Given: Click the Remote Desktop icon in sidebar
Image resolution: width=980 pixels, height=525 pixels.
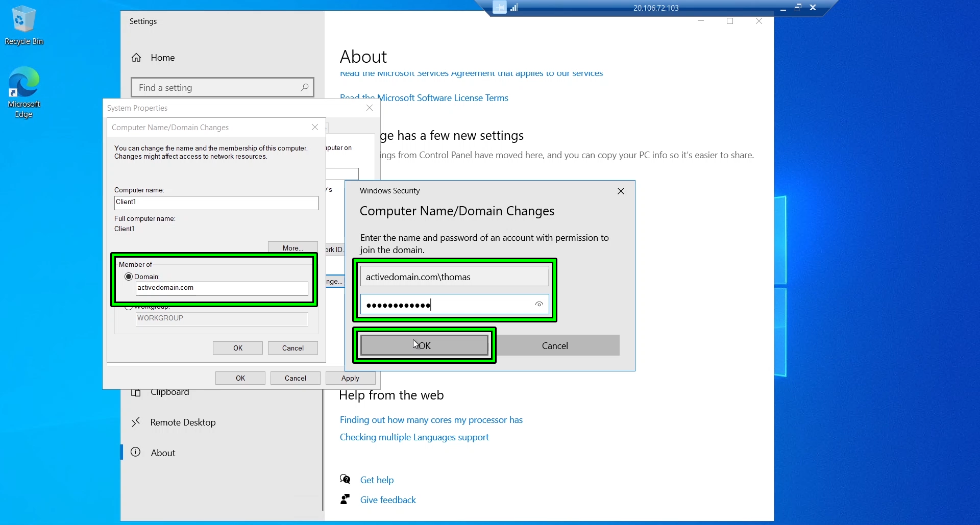Looking at the screenshot, I should click(x=136, y=422).
